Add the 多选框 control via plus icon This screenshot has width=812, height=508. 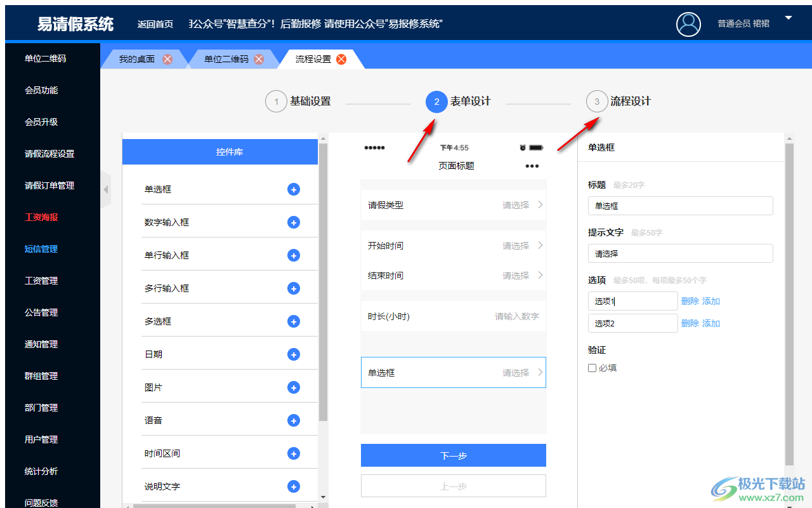coord(294,321)
